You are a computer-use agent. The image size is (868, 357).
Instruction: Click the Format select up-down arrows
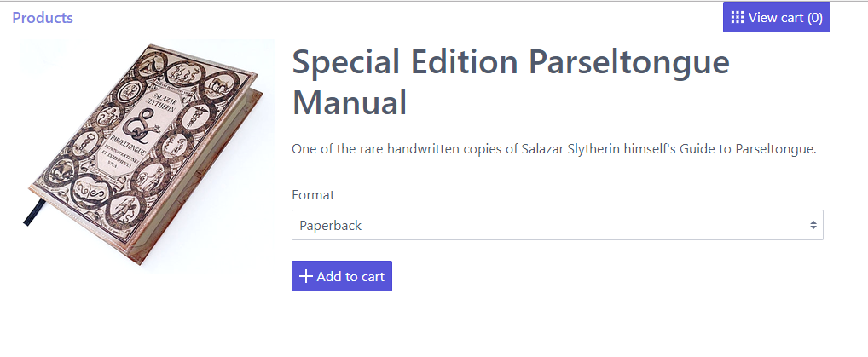(x=813, y=225)
